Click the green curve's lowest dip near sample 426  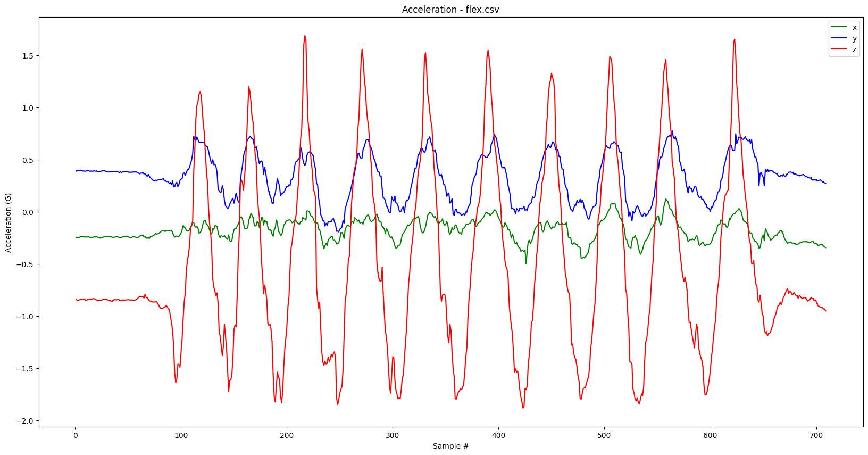click(526, 263)
